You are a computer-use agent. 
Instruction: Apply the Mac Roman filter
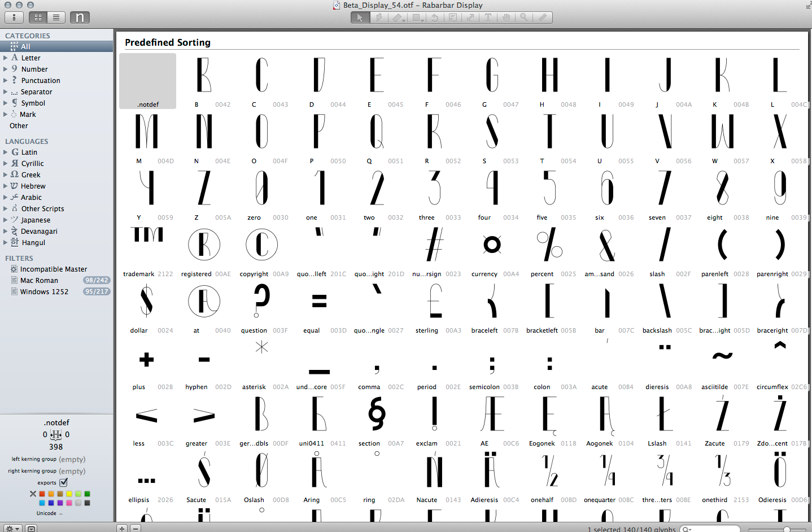point(56,280)
